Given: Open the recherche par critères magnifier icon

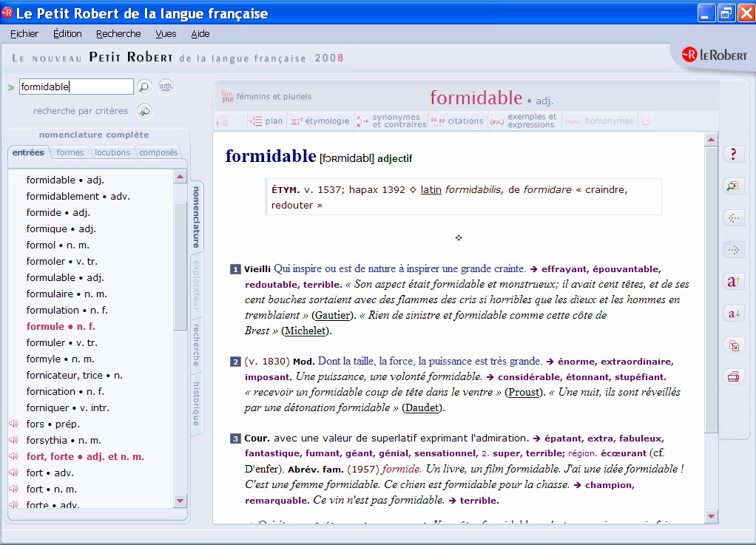Looking at the screenshot, I should (144, 112).
